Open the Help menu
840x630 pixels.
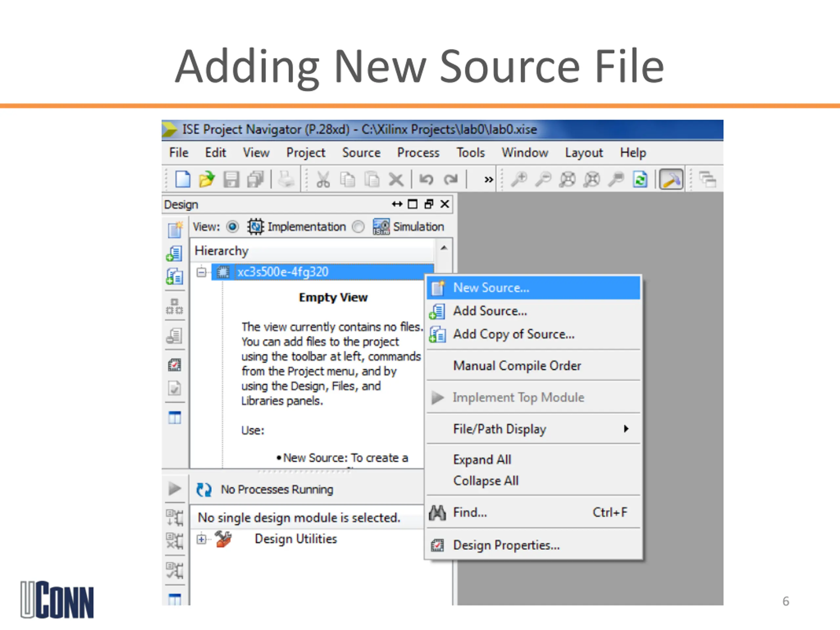(x=633, y=153)
